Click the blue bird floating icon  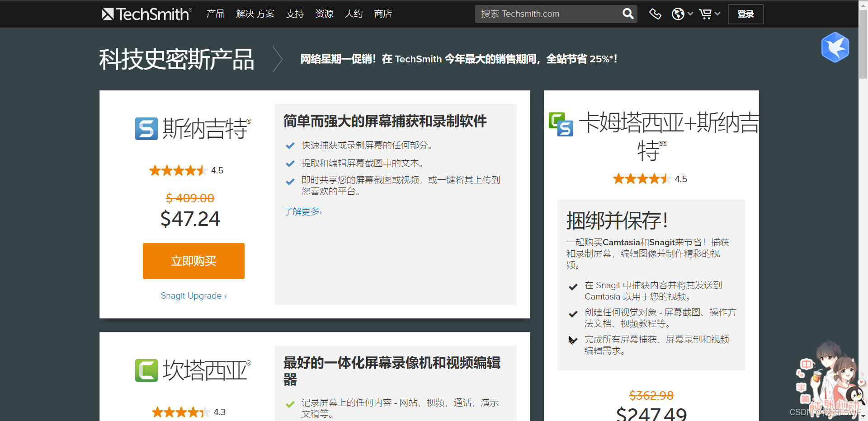coord(835,47)
